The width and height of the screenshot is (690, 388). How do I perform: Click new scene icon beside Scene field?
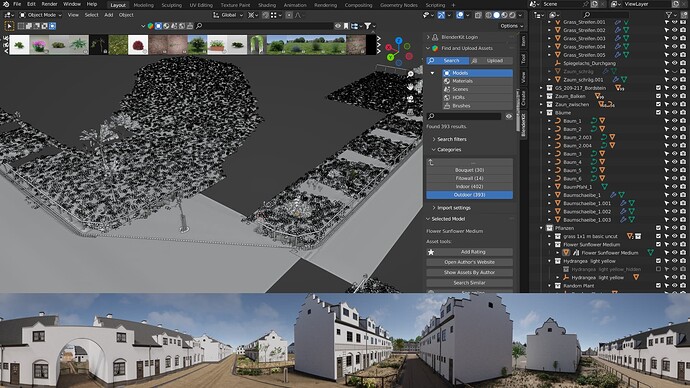tap(595, 4)
